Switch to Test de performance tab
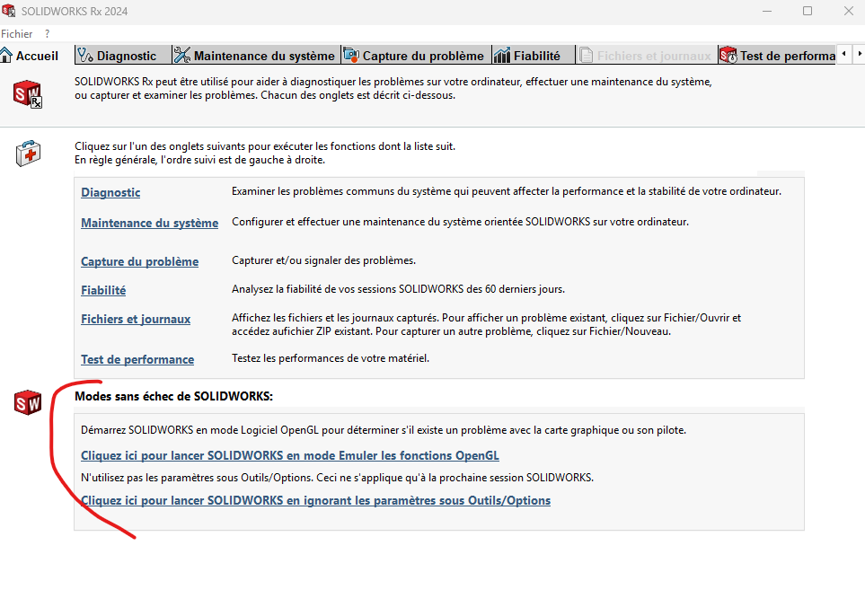The width and height of the screenshot is (865, 616). (778, 56)
